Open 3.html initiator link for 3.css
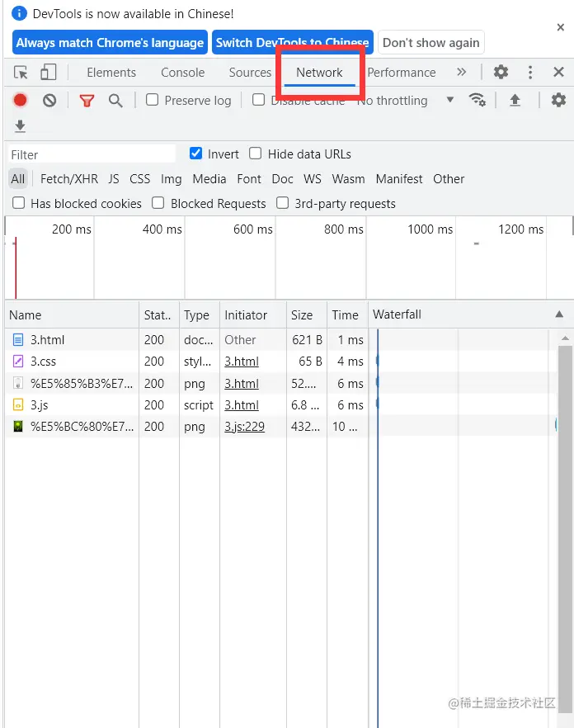 (242, 362)
